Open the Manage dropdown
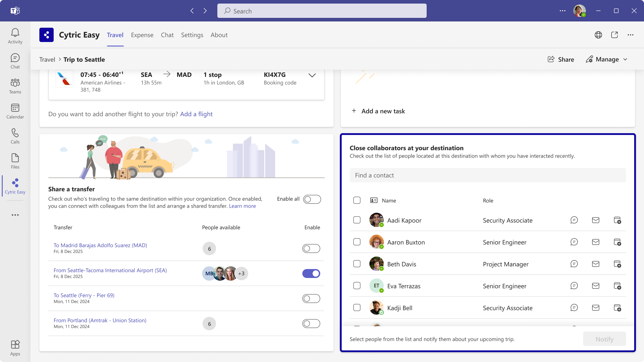The image size is (644, 362). (x=606, y=59)
